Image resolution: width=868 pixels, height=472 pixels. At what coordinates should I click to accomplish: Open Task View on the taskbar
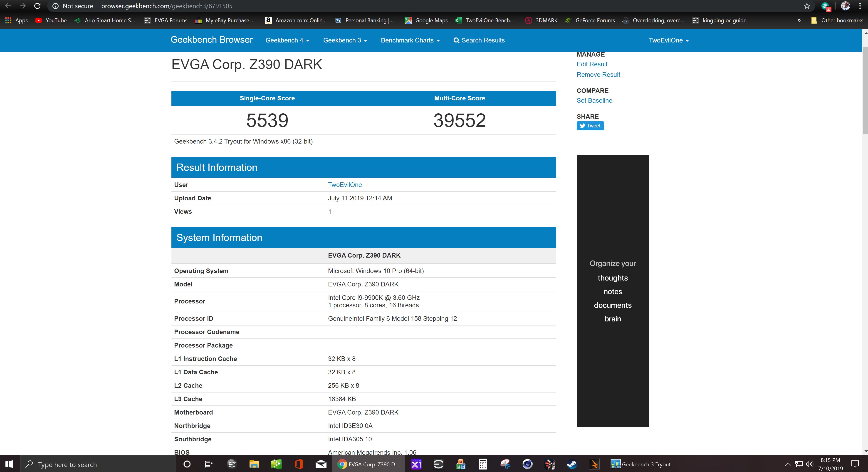[209, 464]
